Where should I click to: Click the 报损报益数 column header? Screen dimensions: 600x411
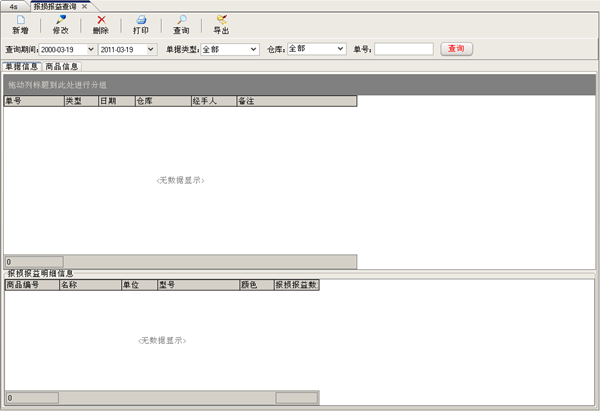[x=298, y=284]
